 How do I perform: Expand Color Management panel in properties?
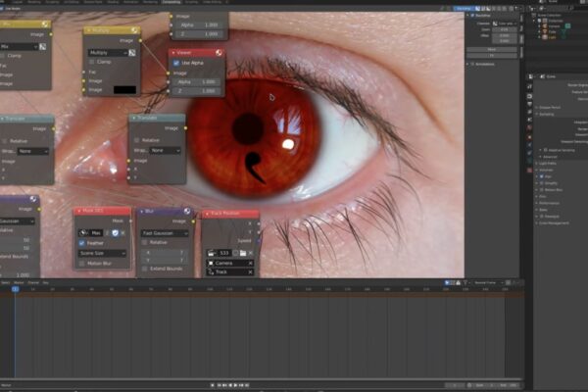[552, 223]
